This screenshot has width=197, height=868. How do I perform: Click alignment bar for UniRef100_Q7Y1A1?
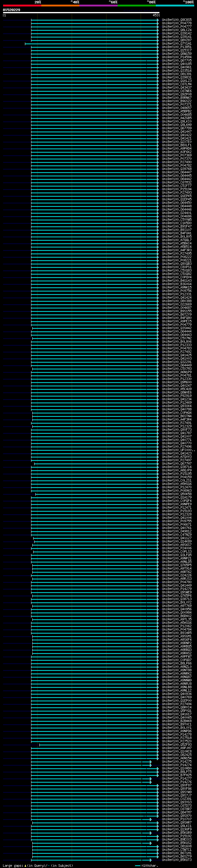[x=92, y=44]
